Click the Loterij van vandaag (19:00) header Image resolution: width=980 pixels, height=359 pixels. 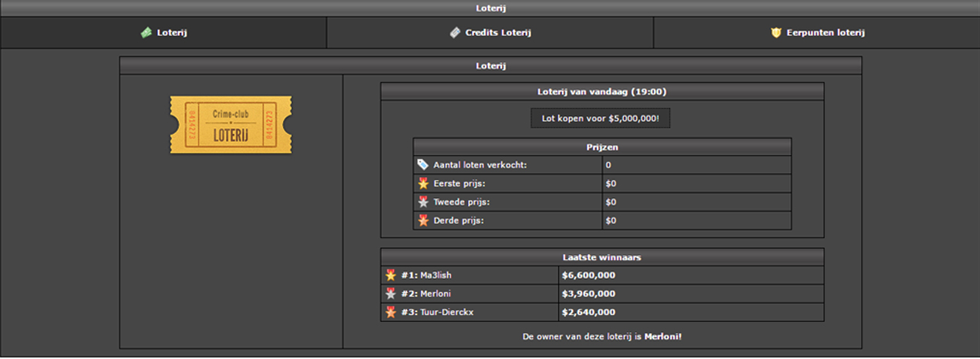[601, 92]
